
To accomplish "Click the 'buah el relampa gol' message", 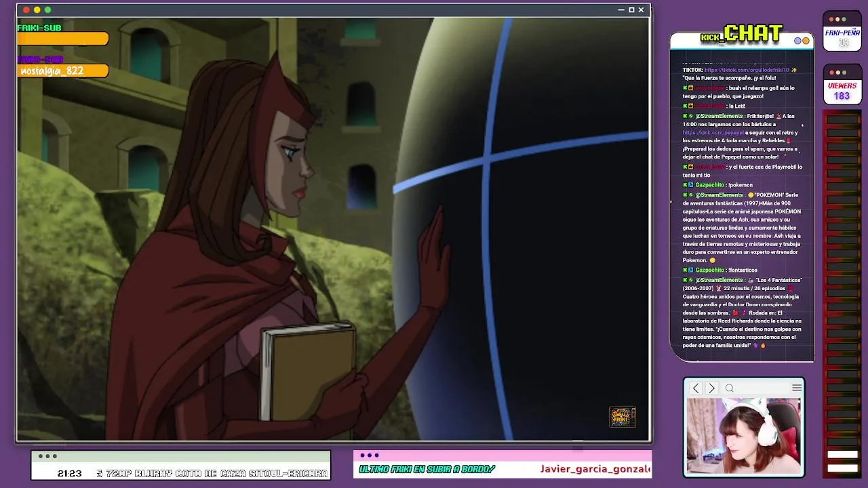I will click(x=738, y=92).
